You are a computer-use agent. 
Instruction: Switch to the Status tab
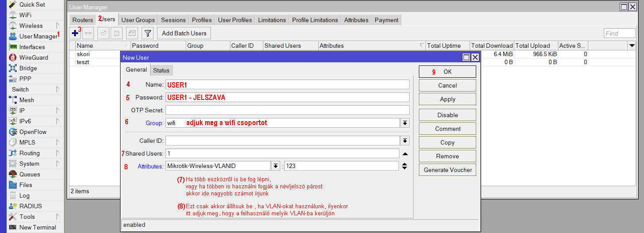click(161, 70)
